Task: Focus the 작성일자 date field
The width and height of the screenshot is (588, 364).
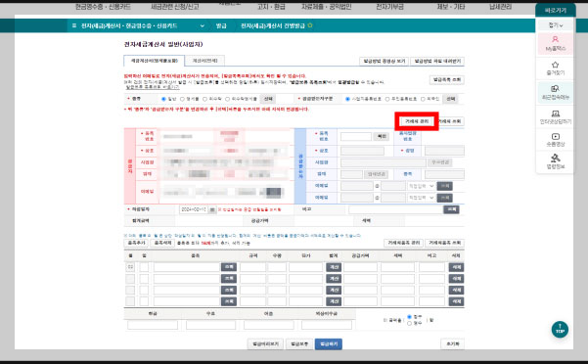Action: click(x=194, y=209)
